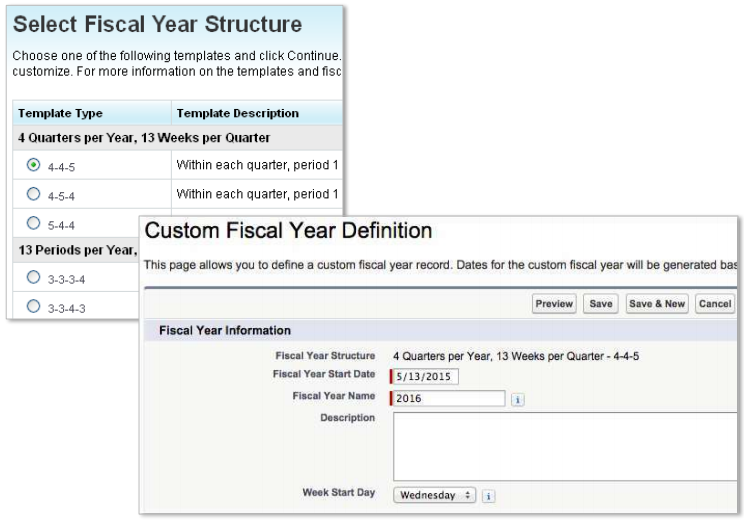Viewport: 744px width, 520px height.
Task: Click the Custom Fiscal Year Definition title
Action: 288,232
